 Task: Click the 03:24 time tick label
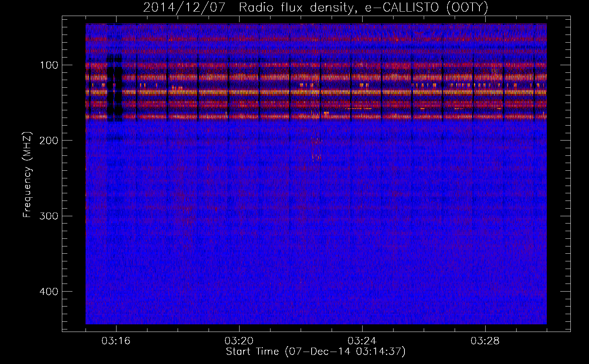click(x=362, y=341)
